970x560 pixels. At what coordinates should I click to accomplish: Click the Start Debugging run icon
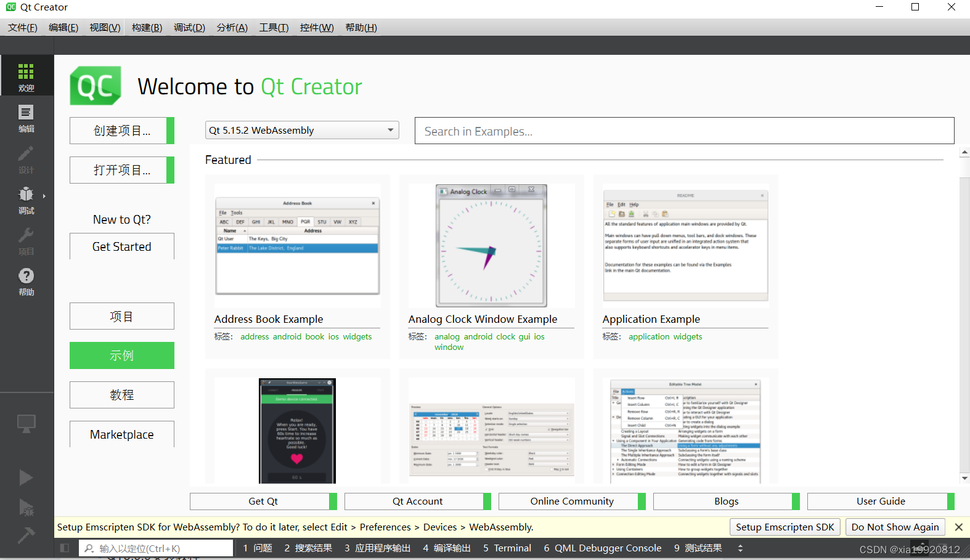(26, 507)
